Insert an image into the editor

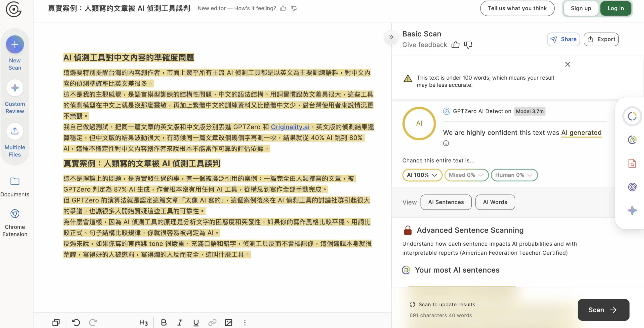point(228,322)
